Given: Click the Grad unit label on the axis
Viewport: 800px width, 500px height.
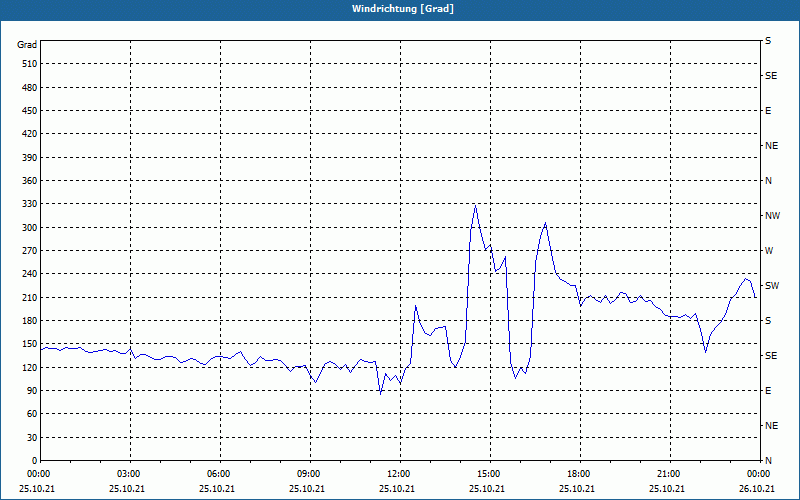Looking at the screenshot, I should [27, 45].
